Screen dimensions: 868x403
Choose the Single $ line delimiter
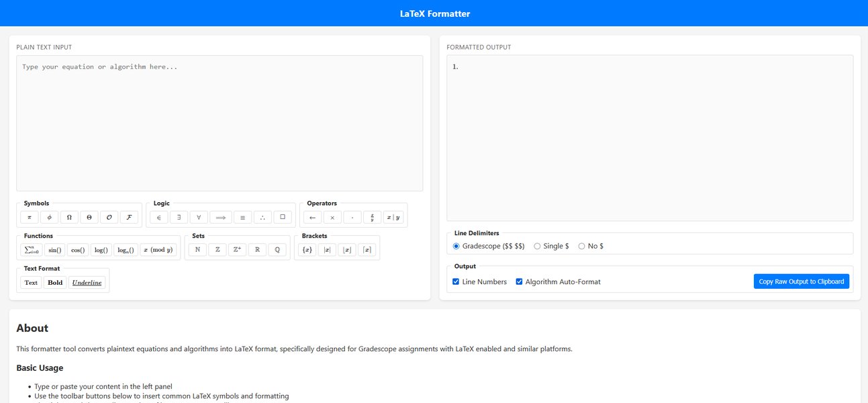pyautogui.click(x=537, y=247)
